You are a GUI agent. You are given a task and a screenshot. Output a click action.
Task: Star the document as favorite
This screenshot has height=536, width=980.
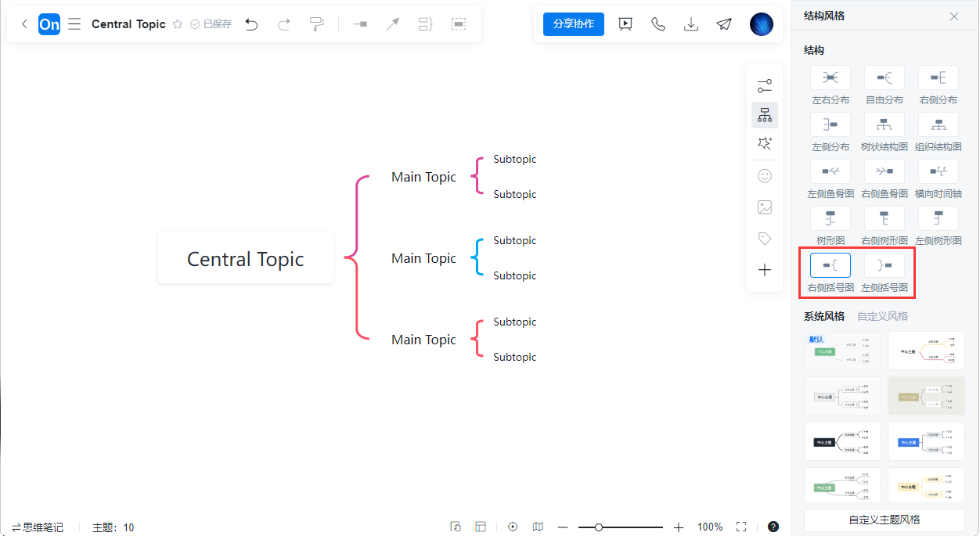[x=178, y=24]
